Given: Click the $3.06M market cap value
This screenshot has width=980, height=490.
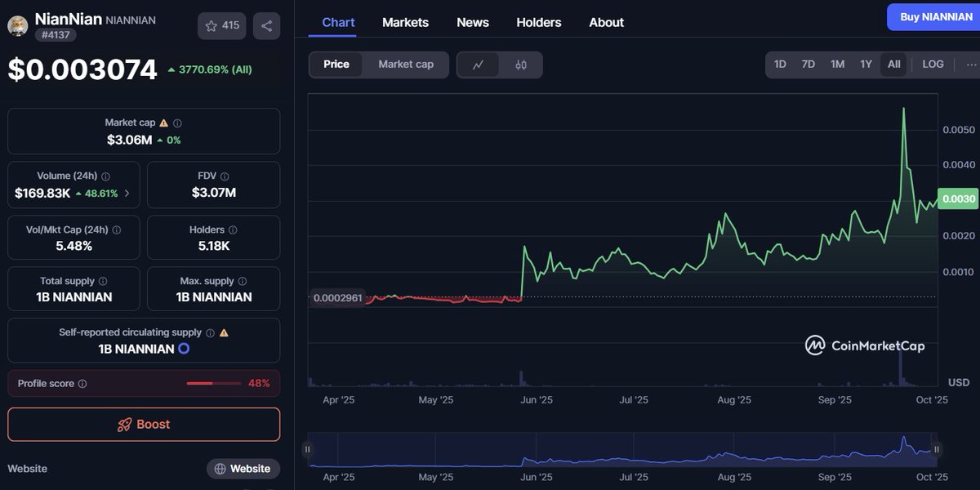Looking at the screenshot, I should (x=129, y=140).
